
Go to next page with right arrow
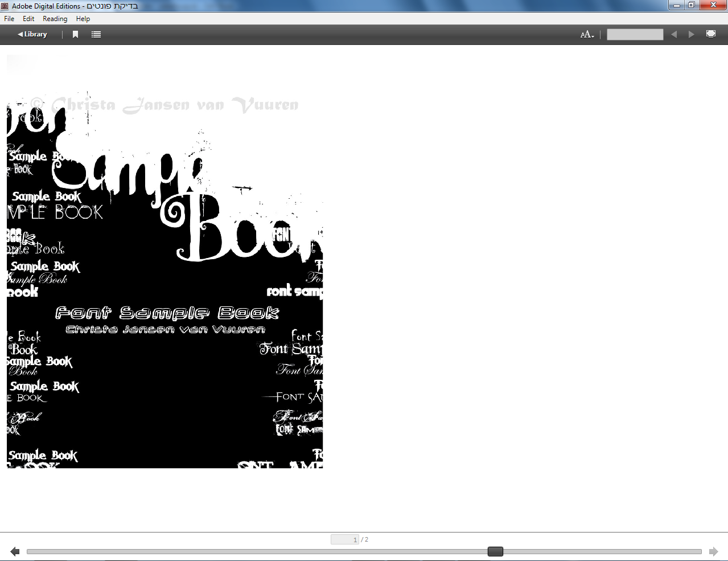pyautogui.click(x=713, y=551)
